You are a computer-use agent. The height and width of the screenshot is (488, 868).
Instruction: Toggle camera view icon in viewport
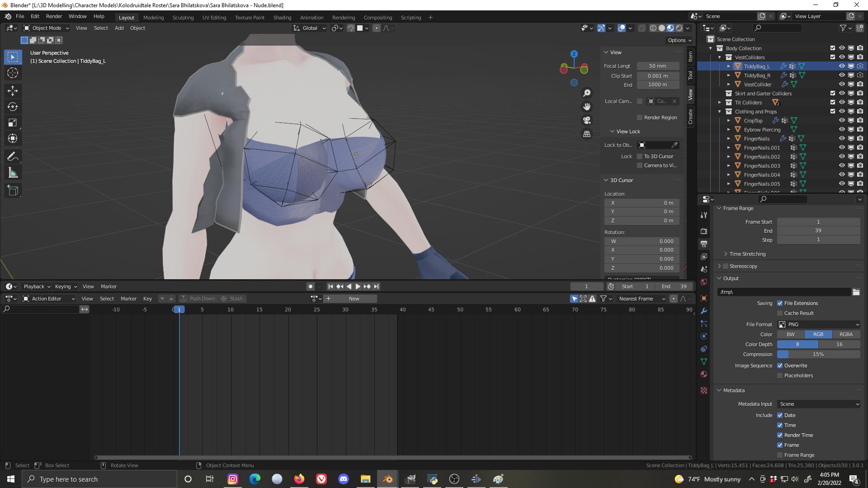(587, 120)
